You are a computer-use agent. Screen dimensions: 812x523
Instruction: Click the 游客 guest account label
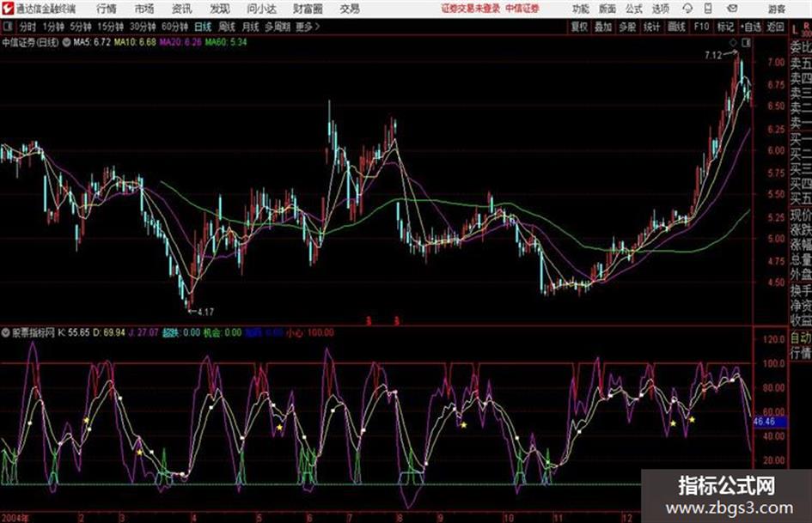click(x=777, y=9)
